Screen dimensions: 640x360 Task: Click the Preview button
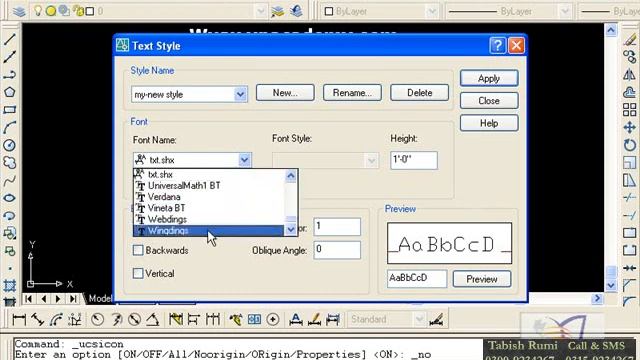(482, 279)
